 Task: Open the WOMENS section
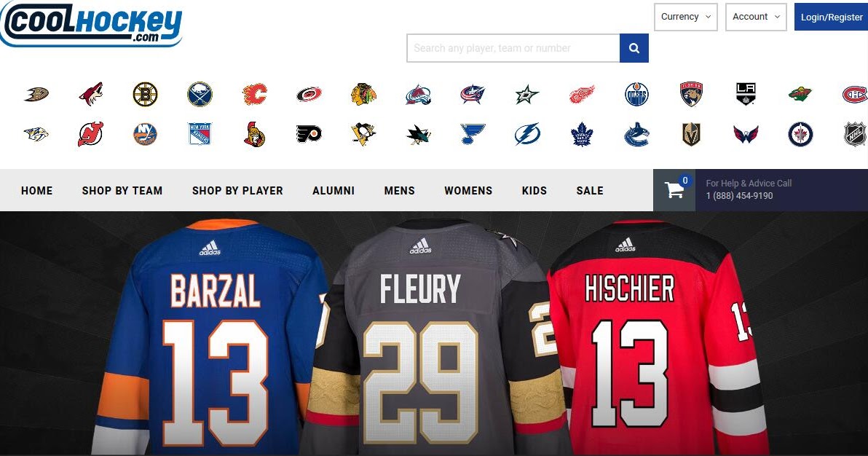[468, 190]
